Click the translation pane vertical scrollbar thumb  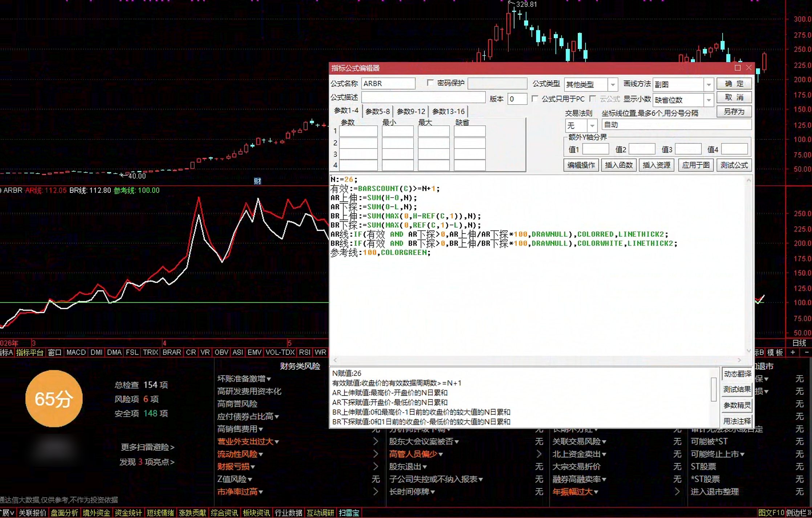click(714, 389)
